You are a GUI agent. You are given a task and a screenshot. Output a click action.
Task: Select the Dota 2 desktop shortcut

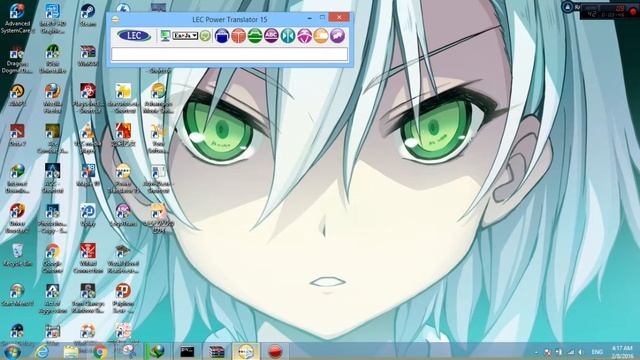tap(17, 136)
